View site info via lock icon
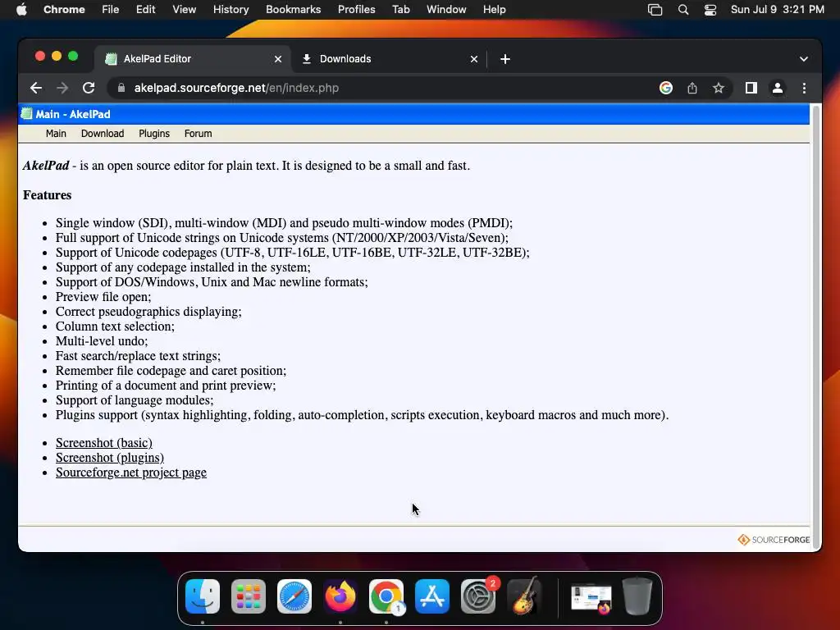 [121, 88]
